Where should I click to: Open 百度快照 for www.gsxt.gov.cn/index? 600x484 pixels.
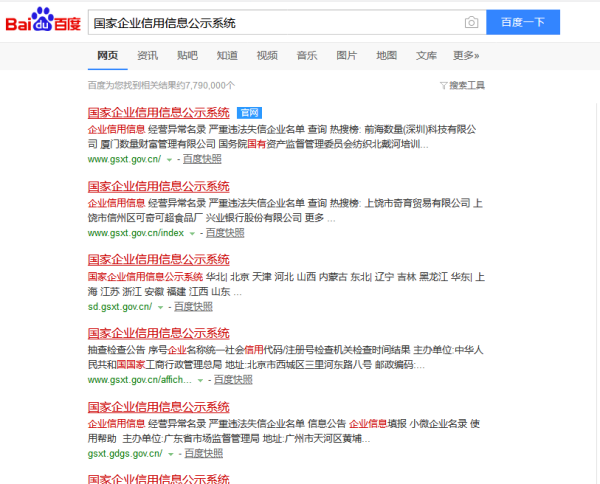pos(225,233)
